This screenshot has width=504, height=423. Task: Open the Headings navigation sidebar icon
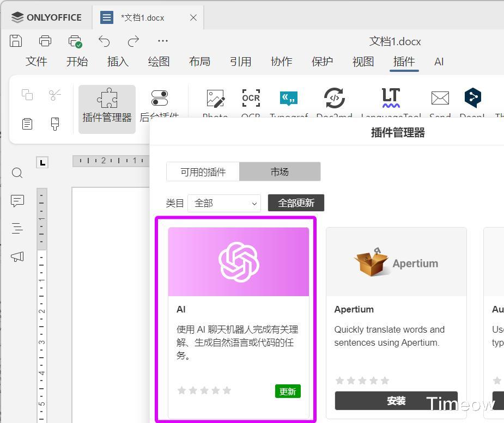[17, 228]
